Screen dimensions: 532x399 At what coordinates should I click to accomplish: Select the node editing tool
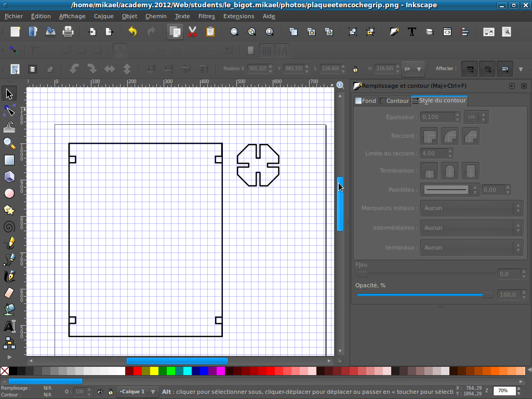pos(9,111)
